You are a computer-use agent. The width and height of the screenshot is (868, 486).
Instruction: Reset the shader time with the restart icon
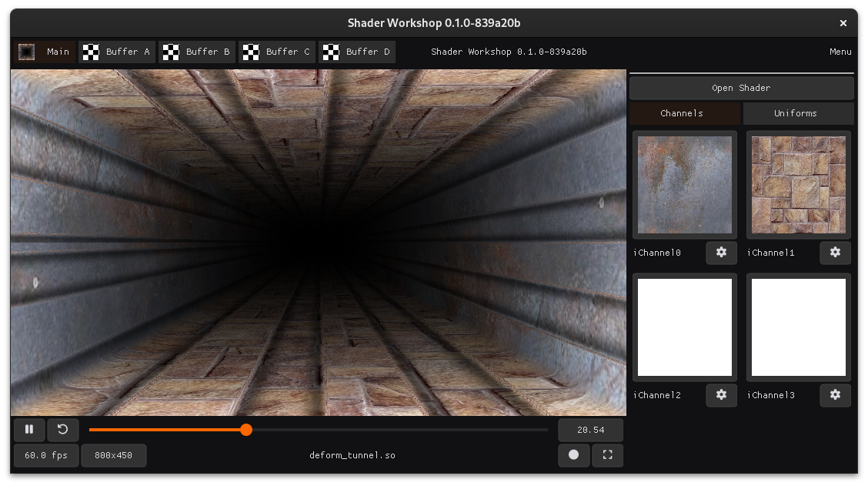click(62, 430)
